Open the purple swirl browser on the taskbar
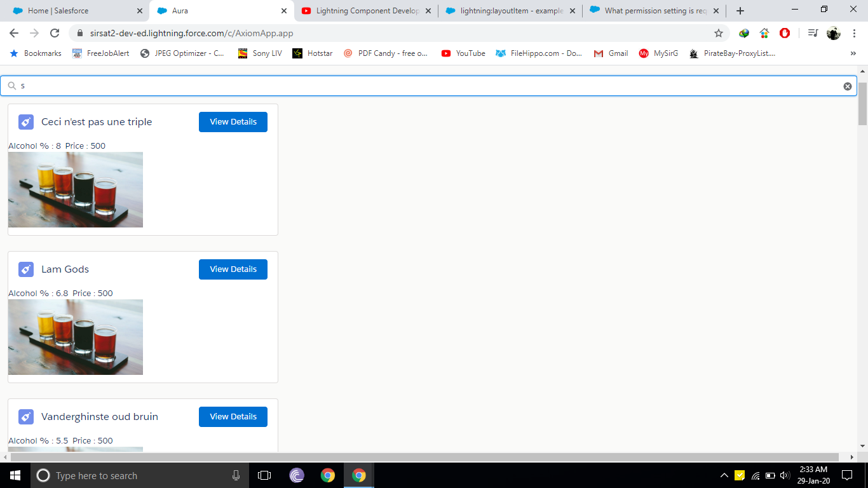This screenshot has width=868, height=488. click(x=297, y=475)
